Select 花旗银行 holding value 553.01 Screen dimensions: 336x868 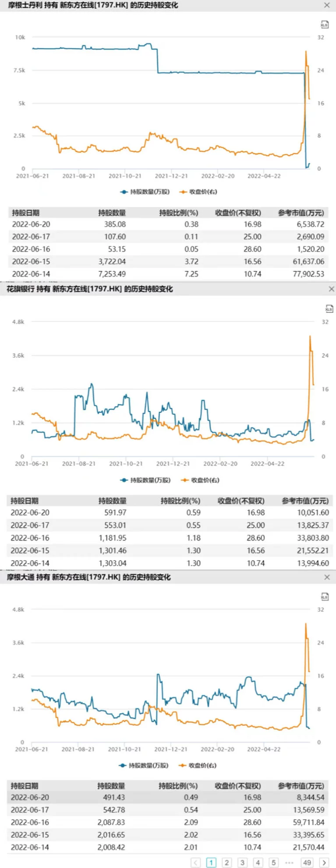click(x=116, y=525)
